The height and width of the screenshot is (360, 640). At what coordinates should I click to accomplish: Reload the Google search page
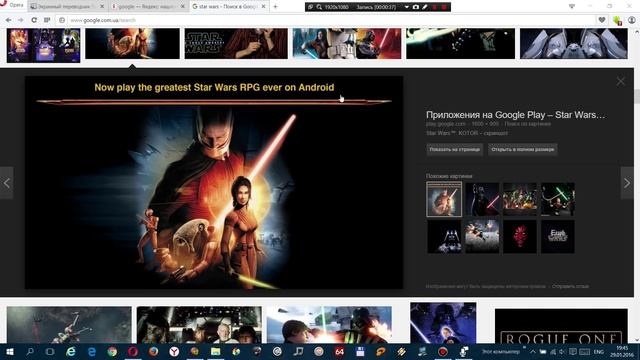pos(34,20)
